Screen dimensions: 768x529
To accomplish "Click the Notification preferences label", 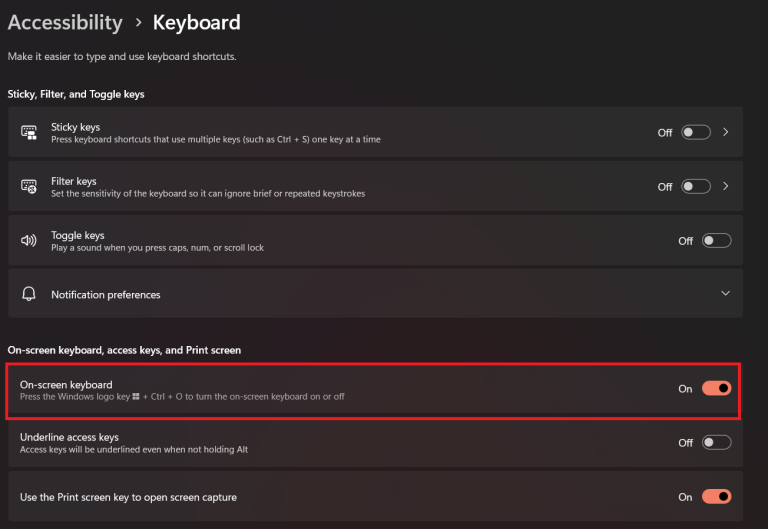I will [x=105, y=295].
